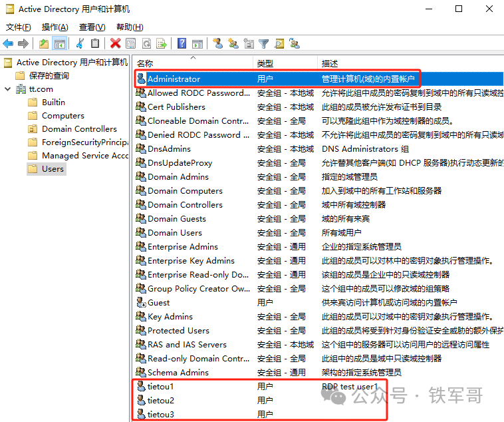Click the tietou1 user icon

point(141,386)
